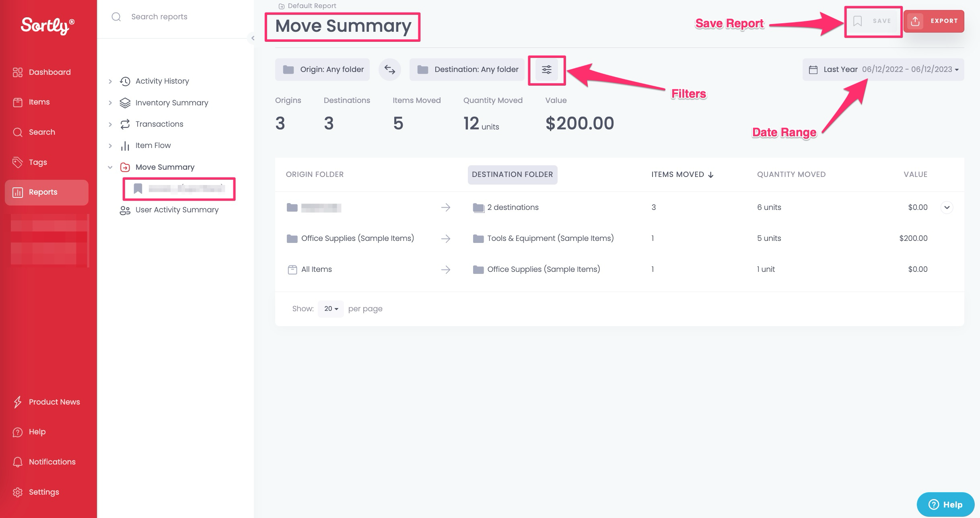Screen dimensions: 980x518
Task: Select the User Activity Summary report
Action: point(177,210)
